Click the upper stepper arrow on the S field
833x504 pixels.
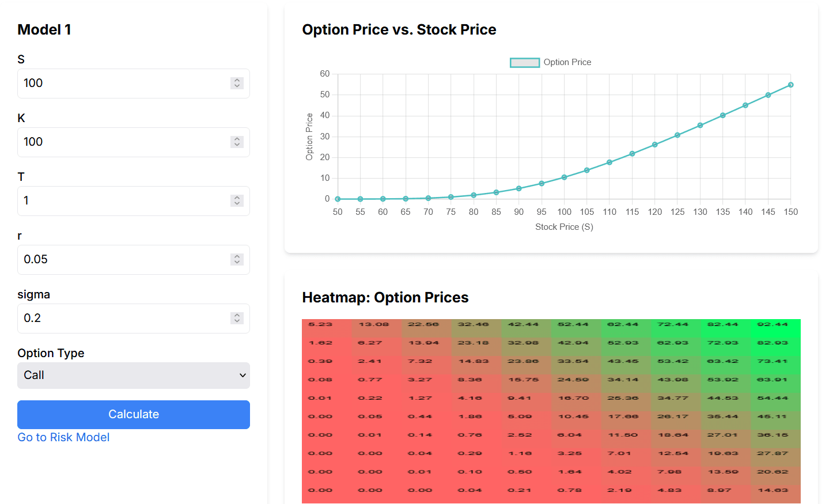pos(237,80)
